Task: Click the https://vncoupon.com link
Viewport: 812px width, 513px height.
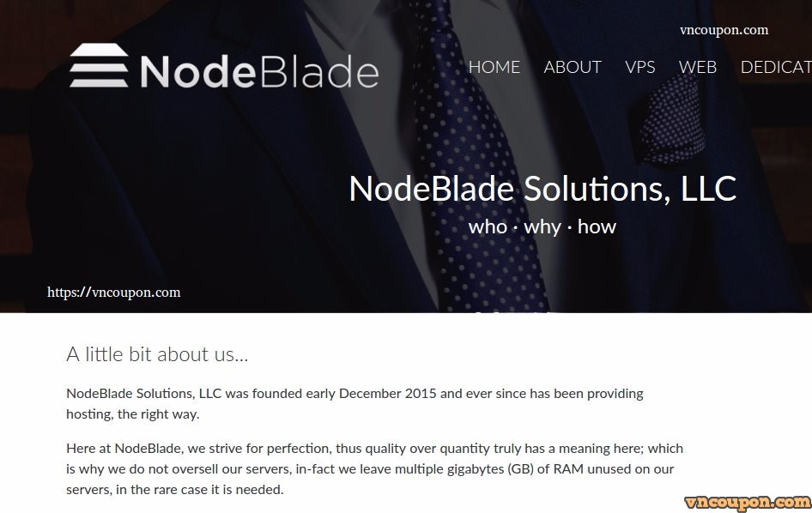Action: pos(113,292)
